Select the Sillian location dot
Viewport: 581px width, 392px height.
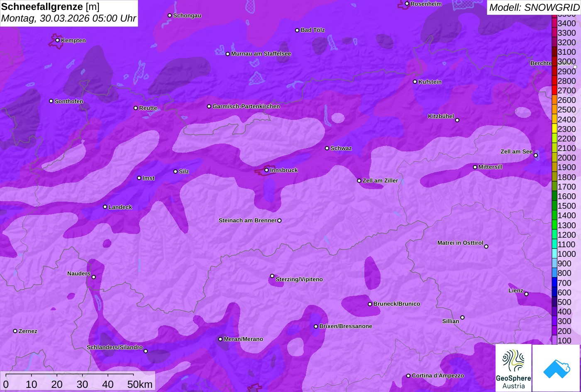[x=462, y=318]
